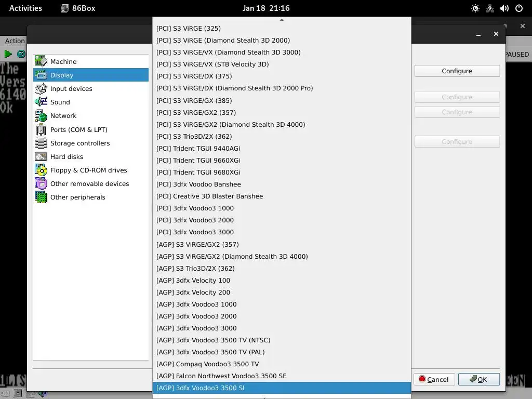Select Trident TGUI 9680XGi
Screen dimensions: 532x399
[282, 172]
